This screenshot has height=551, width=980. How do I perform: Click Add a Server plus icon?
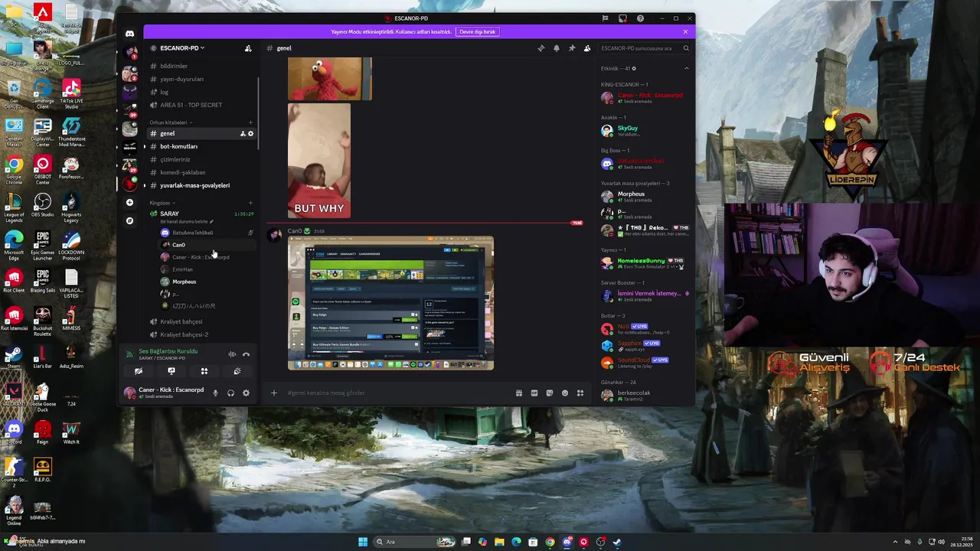tap(129, 203)
